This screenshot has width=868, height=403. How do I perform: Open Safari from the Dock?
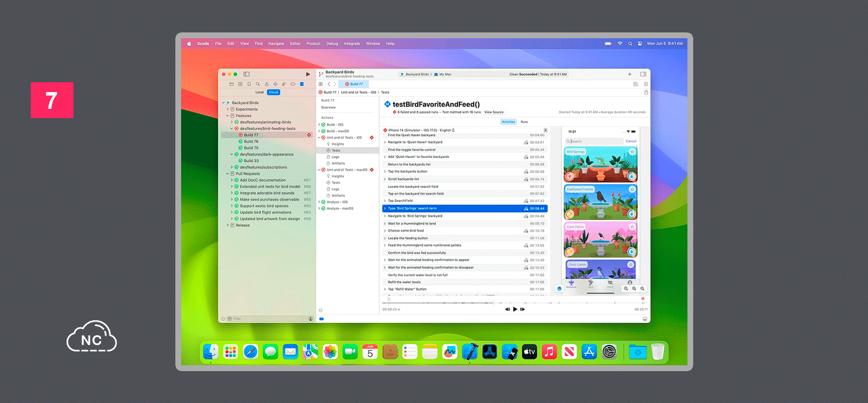[251, 351]
